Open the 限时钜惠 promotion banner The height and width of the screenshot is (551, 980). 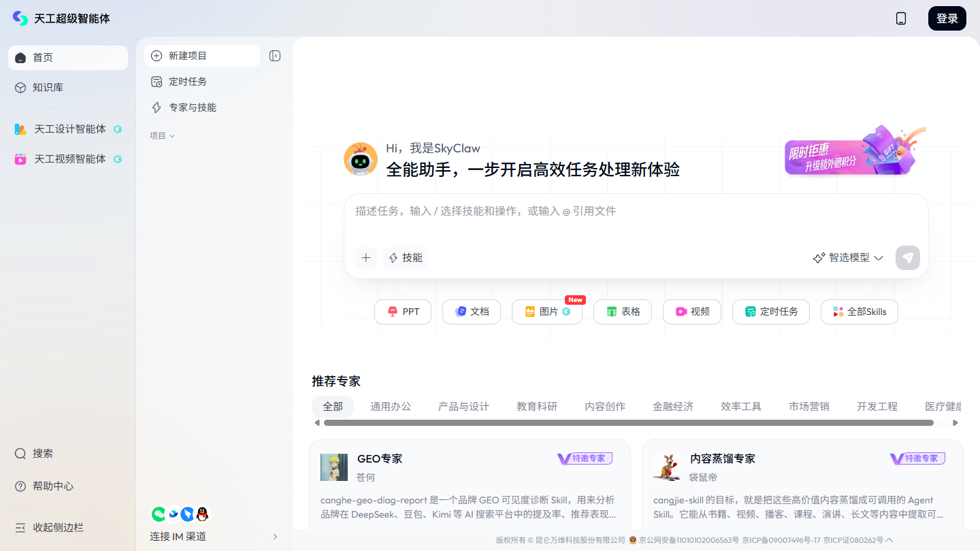pos(855,152)
